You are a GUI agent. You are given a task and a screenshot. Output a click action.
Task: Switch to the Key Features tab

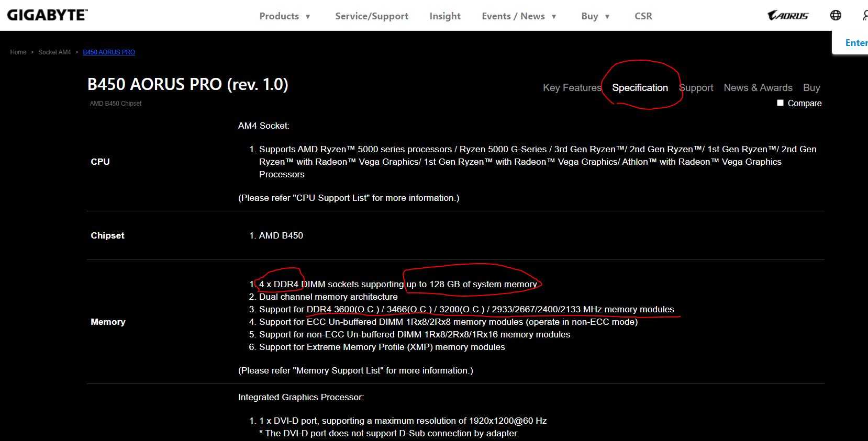[x=572, y=88]
